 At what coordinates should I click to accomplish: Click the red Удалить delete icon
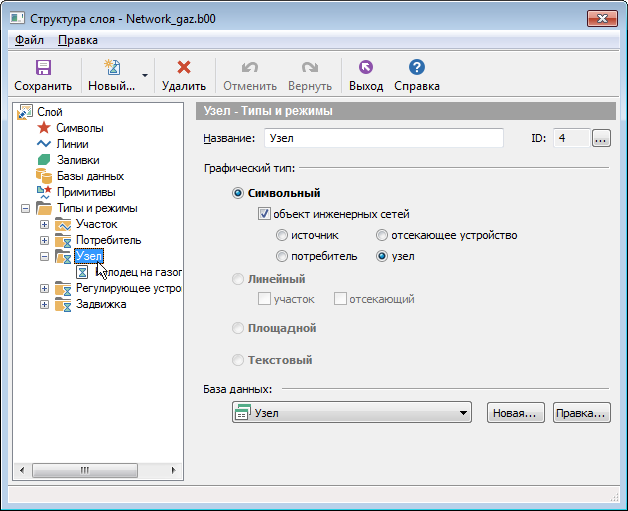click(183, 68)
